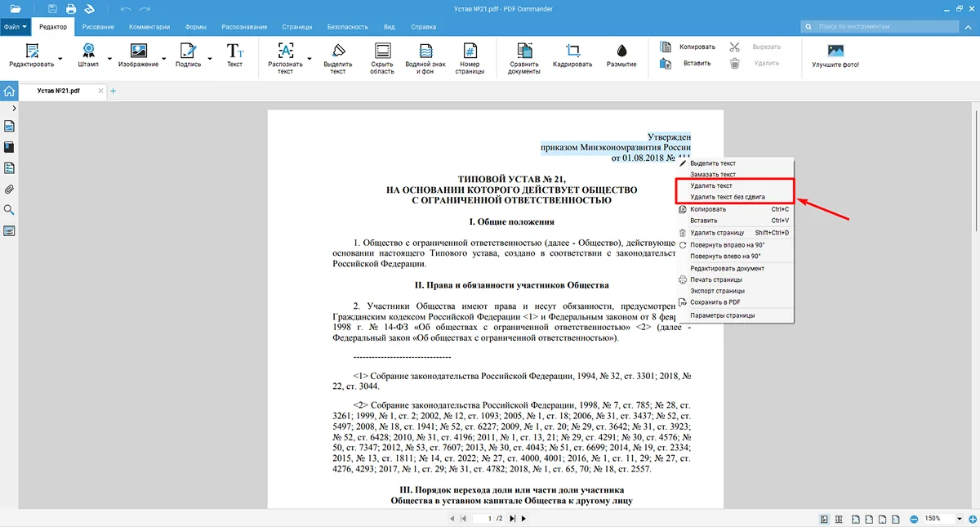
Task: Print using the printer icon in title bar
Action: [x=71, y=9]
